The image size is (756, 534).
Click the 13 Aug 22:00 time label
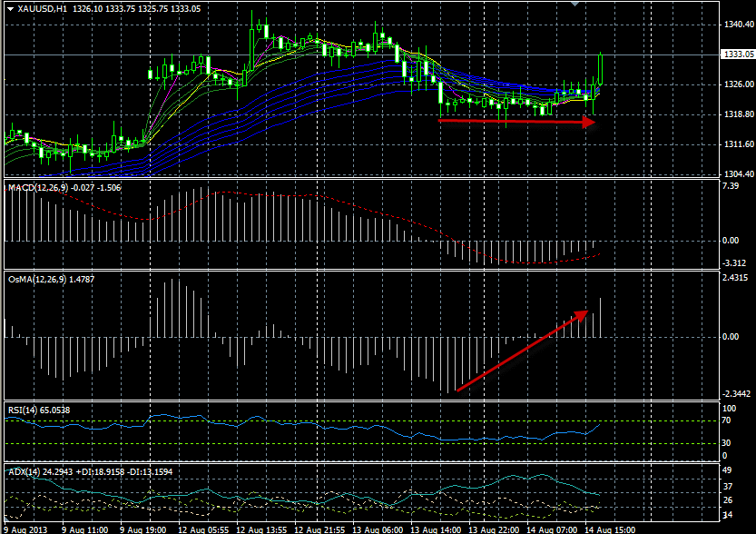[x=494, y=529]
